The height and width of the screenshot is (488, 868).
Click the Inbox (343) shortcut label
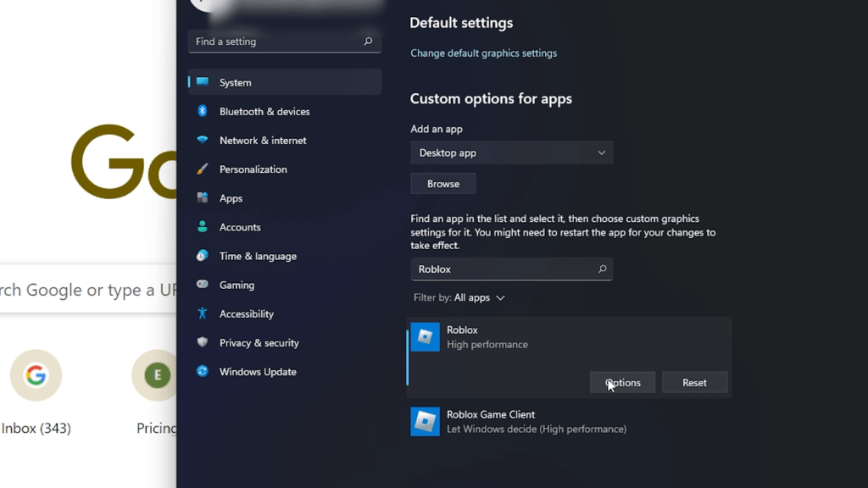[36, 428]
